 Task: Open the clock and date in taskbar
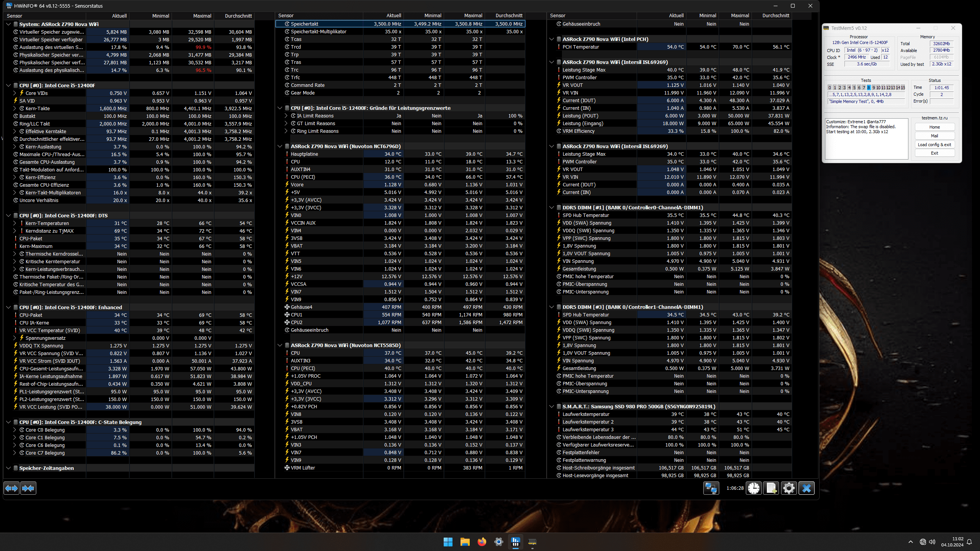(952, 542)
